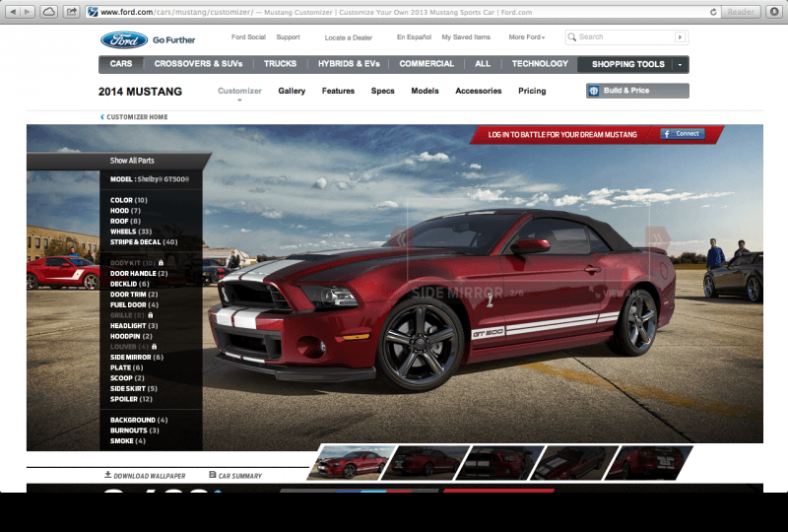
Task: Click the search magnifier icon
Action: coord(572,36)
